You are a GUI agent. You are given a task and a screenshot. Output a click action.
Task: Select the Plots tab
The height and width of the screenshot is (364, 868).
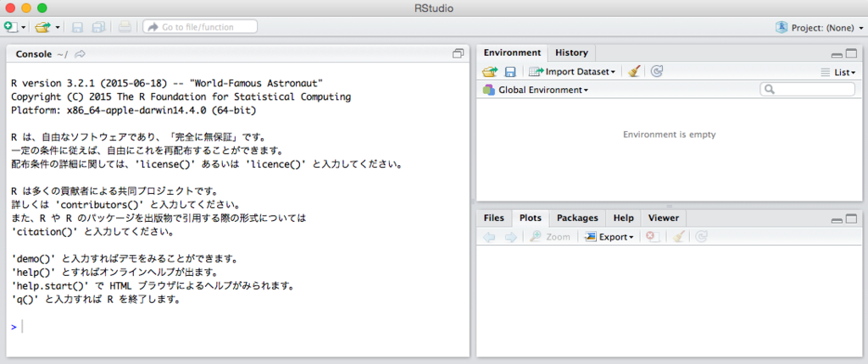point(531,218)
